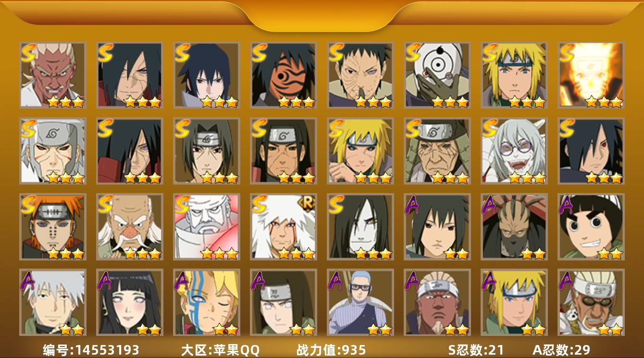Select white-haired Tobirama with red face marks
The width and height of the screenshot is (644, 358).
point(53,151)
